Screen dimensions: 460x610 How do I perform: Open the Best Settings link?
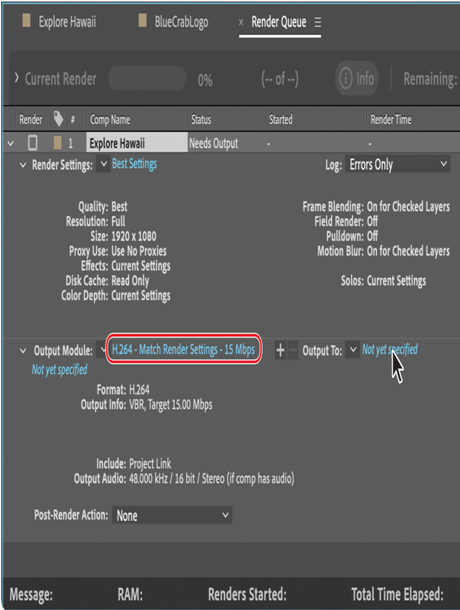coord(134,164)
